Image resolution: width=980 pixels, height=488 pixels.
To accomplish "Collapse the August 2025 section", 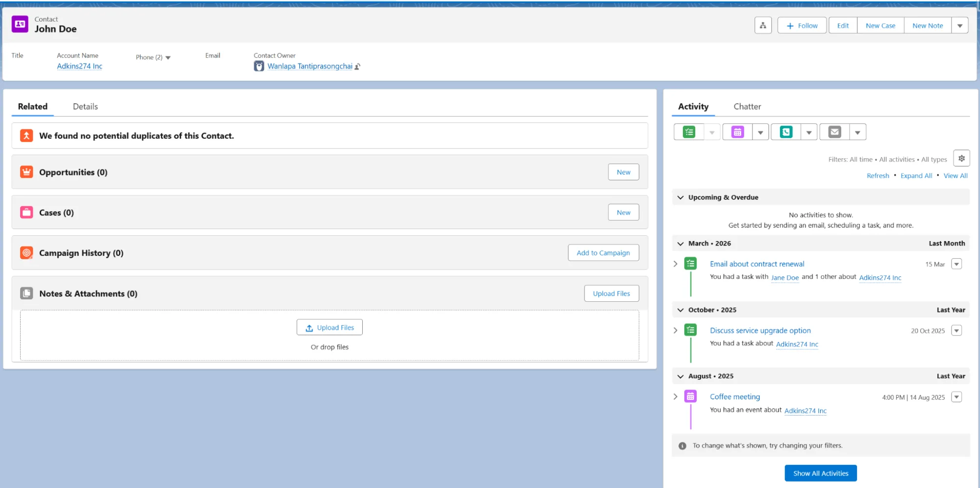I will [680, 376].
